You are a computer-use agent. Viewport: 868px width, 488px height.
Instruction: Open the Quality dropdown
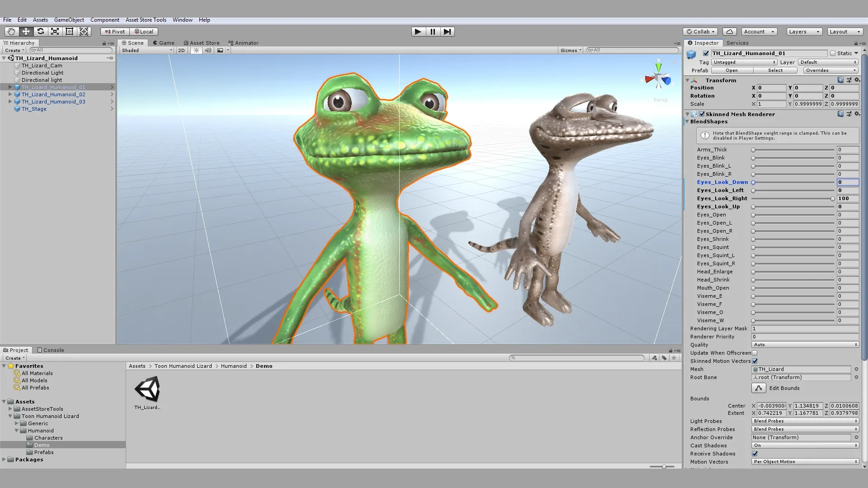805,345
